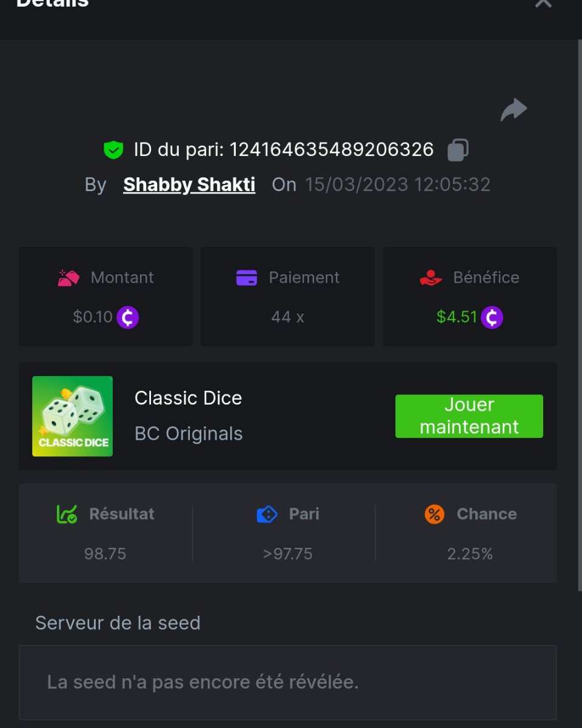Close the Details panel
This screenshot has height=728, width=582.
click(543, 3)
